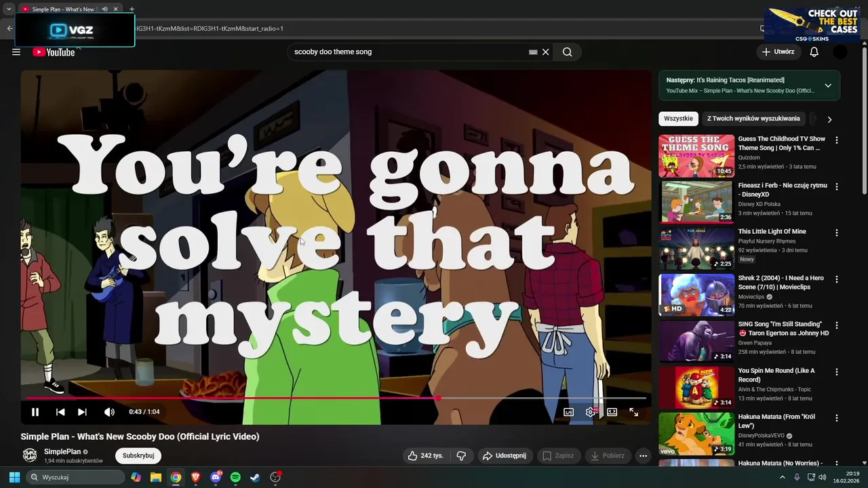Select the Wszystkie filter chip

[678, 119]
